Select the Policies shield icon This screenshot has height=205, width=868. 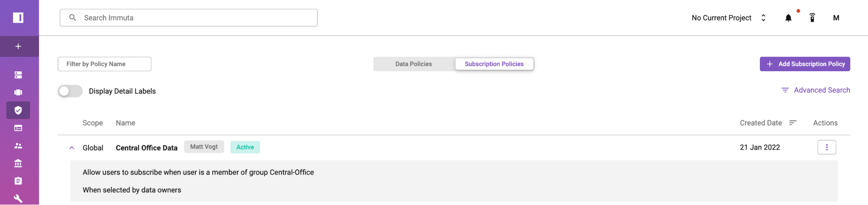pyautogui.click(x=18, y=110)
